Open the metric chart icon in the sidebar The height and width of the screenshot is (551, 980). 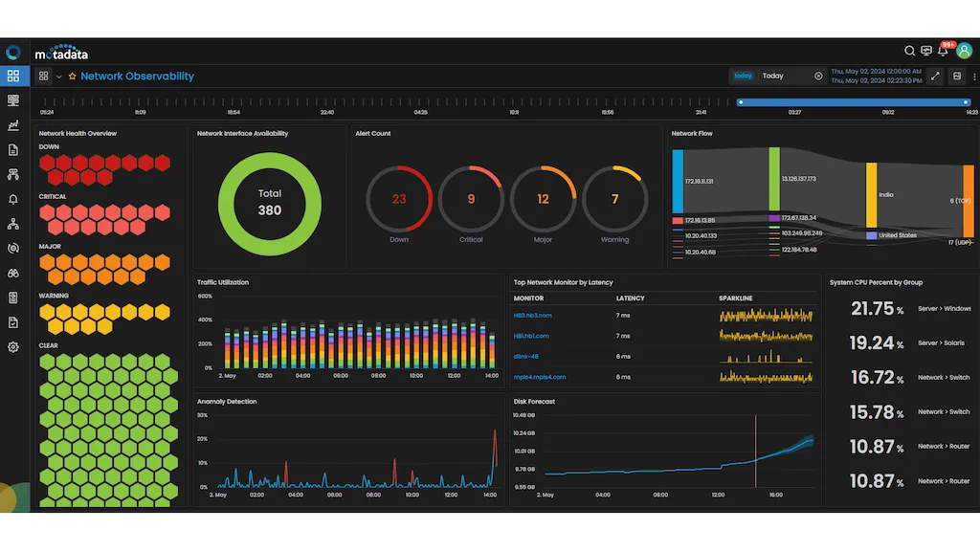click(x=13, y=125)
